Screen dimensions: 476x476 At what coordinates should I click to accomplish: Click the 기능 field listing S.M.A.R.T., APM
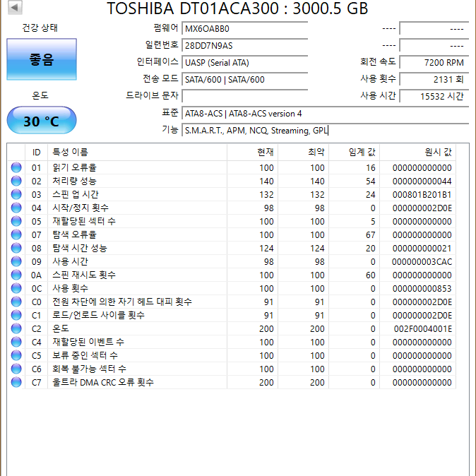[x=325, y=131]
